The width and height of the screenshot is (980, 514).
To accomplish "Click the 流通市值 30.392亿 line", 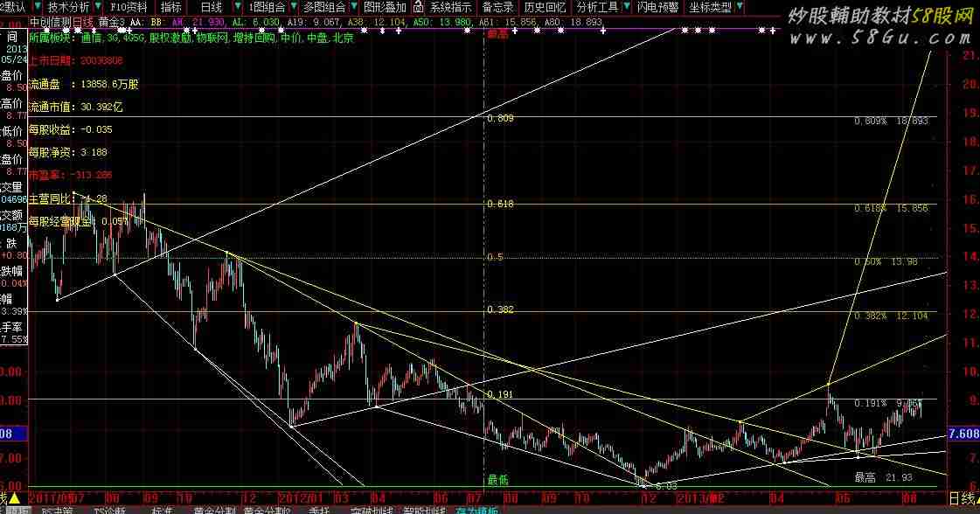I will (76, 107).
